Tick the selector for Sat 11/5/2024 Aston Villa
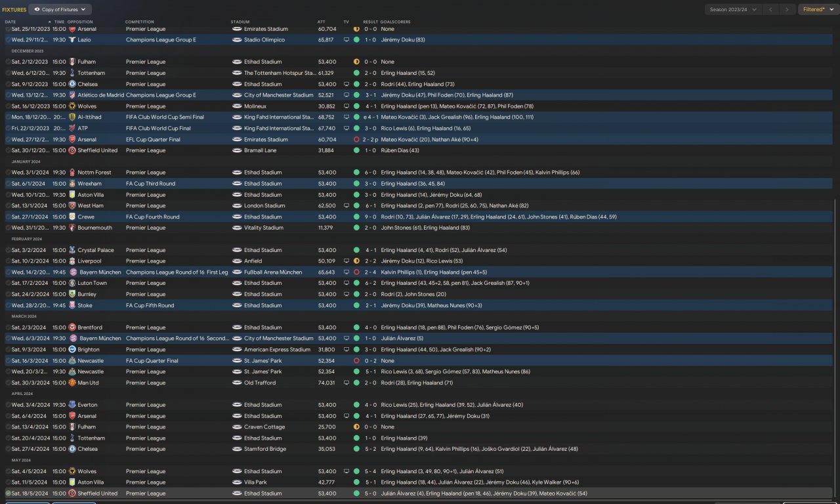Image resolution: width=840 pixels, height=504 pixels. pos(8,482)
